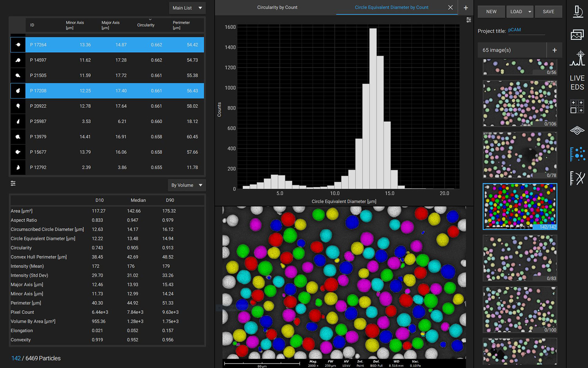588x368 pixels.
Task: Open the By Volume dropdown
Action: point(187,185)
